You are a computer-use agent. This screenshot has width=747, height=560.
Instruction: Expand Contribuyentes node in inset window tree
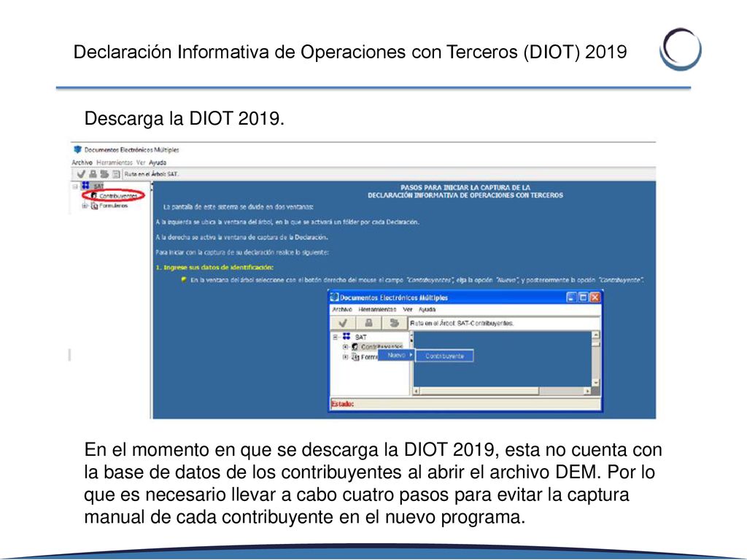click(345, 347)
